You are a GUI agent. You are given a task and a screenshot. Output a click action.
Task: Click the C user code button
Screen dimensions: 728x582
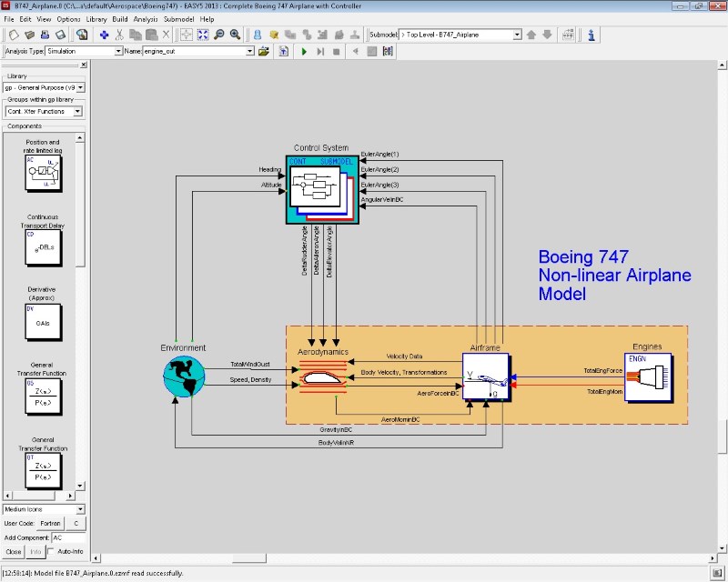(76, 524)
